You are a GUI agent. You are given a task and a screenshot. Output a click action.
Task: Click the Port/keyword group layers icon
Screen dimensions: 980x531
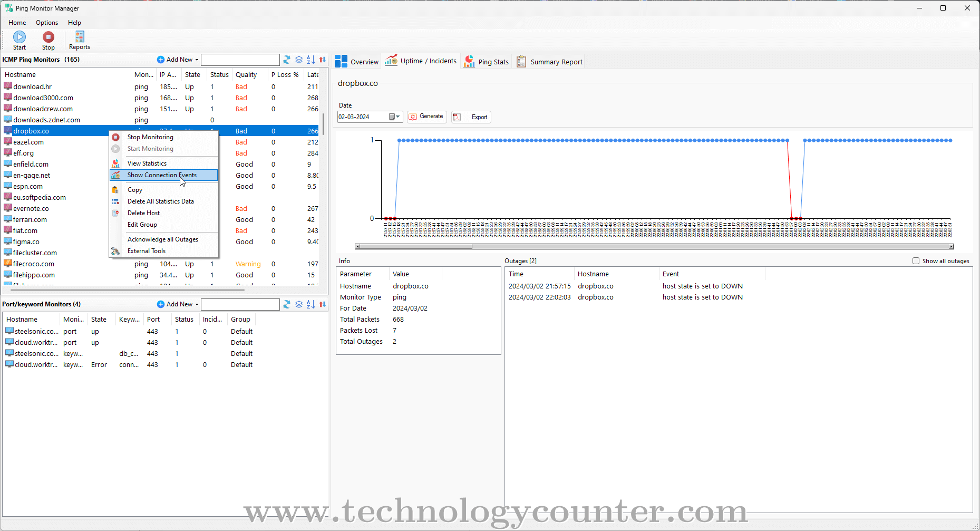click(x=299, y=304)
